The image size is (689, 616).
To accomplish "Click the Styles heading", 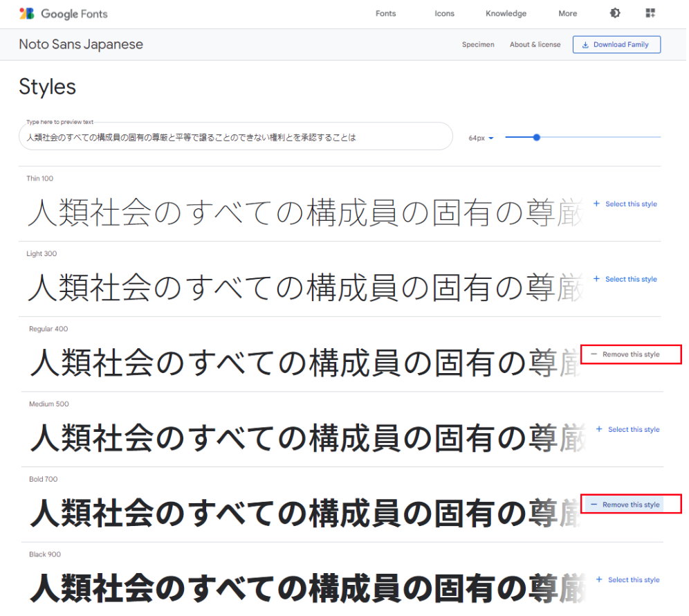I will [x=48, y=87].
